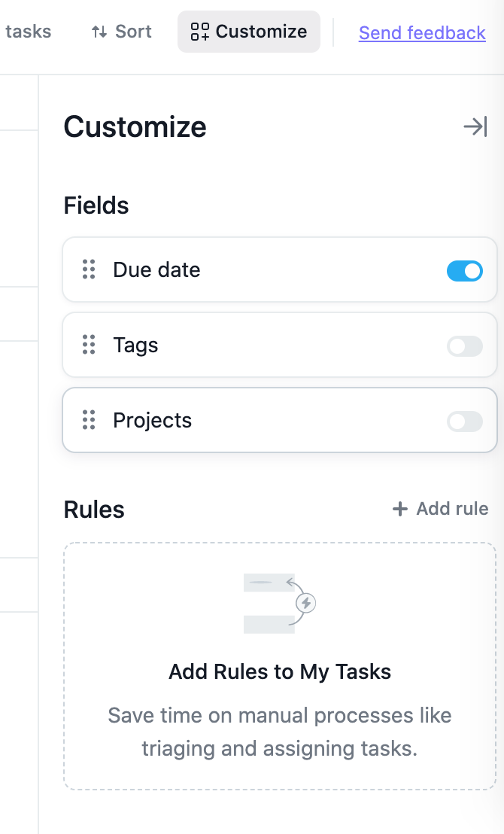Click the Sort arrows icon
Viewport: 504px width, 834px height.
(x=99, y=32)
